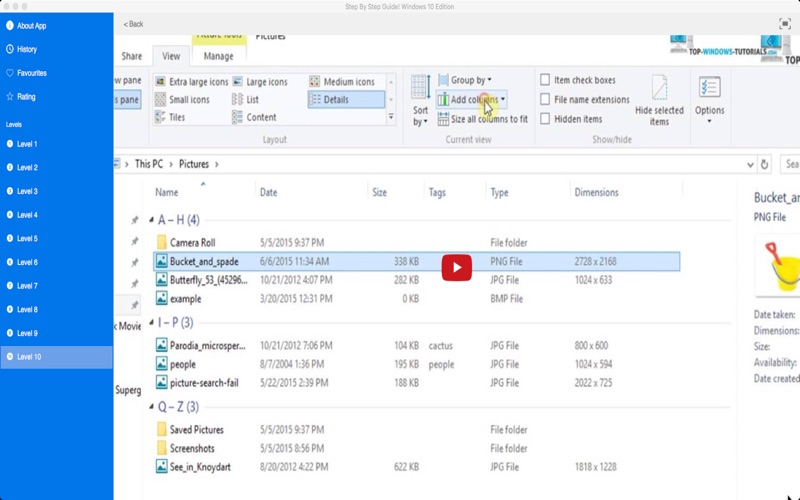This screenshot has height=500, width=800.
Task: Click into the Search box
Action: [x=790, y=164]
